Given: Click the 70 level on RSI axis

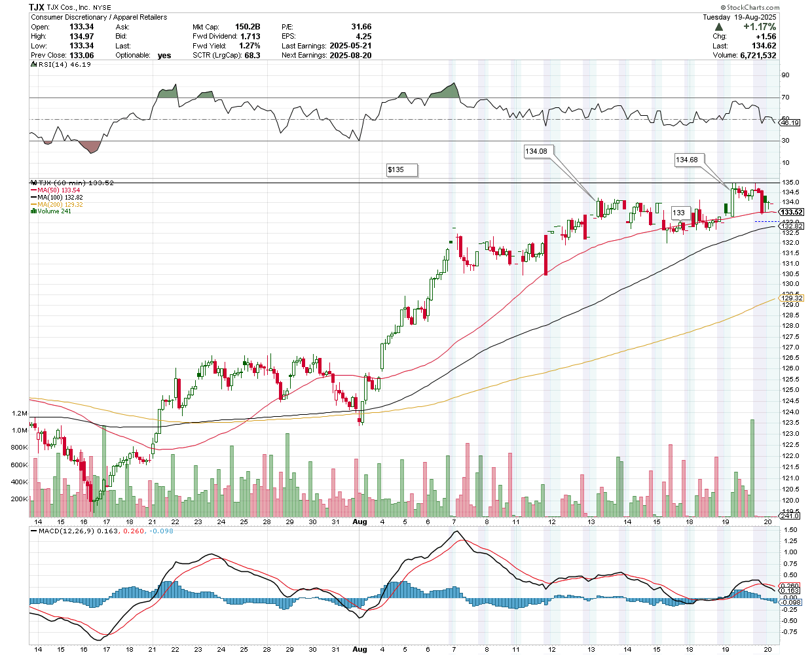Looking at the screenshot, I should 785,97.
